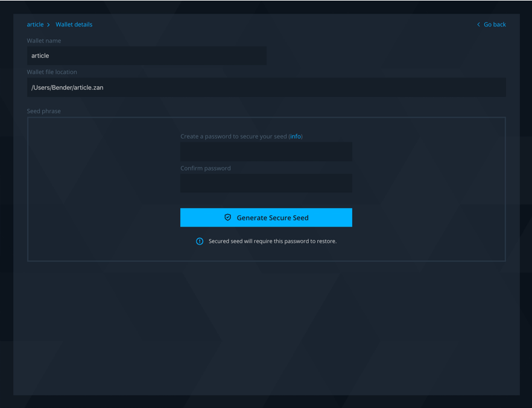Click the 'Wallet name' label
Screen dimensions: 532x408
click(44, 40)
